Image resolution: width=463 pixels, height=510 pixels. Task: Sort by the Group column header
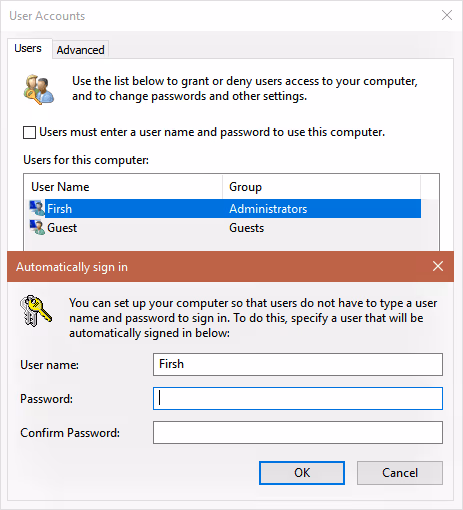(321, 187)
